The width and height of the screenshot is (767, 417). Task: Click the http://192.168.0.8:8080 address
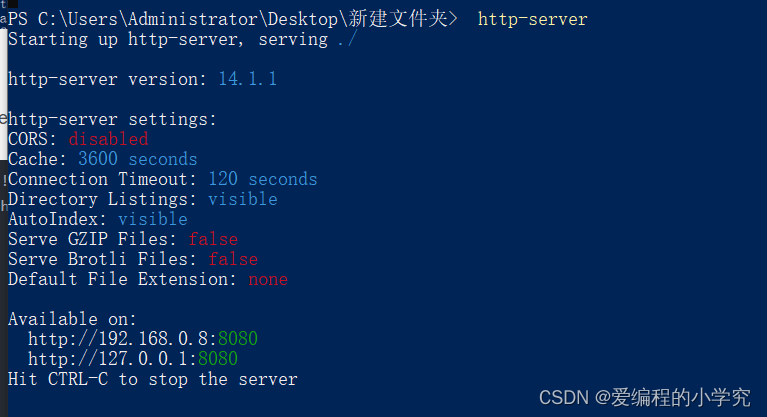click(x=143, y=339)
